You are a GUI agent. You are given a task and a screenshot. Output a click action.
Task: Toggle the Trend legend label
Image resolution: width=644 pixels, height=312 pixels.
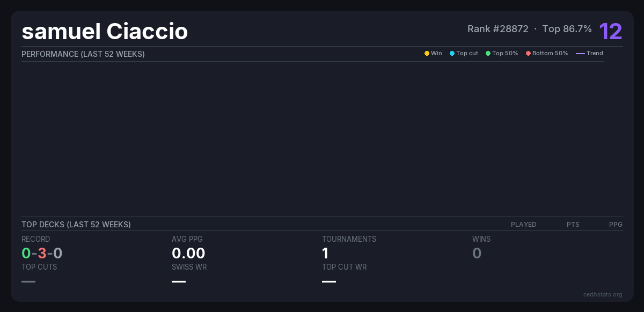(595, 54)
